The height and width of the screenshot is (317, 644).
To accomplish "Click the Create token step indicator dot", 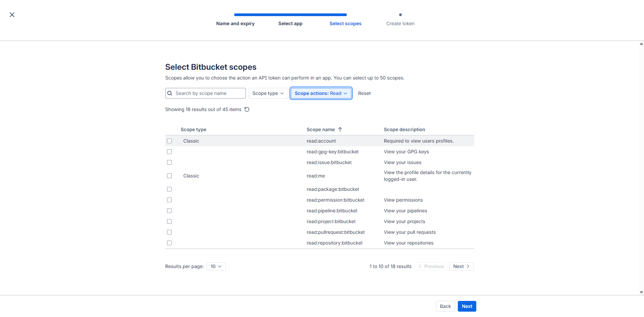I will pos(400,14).
